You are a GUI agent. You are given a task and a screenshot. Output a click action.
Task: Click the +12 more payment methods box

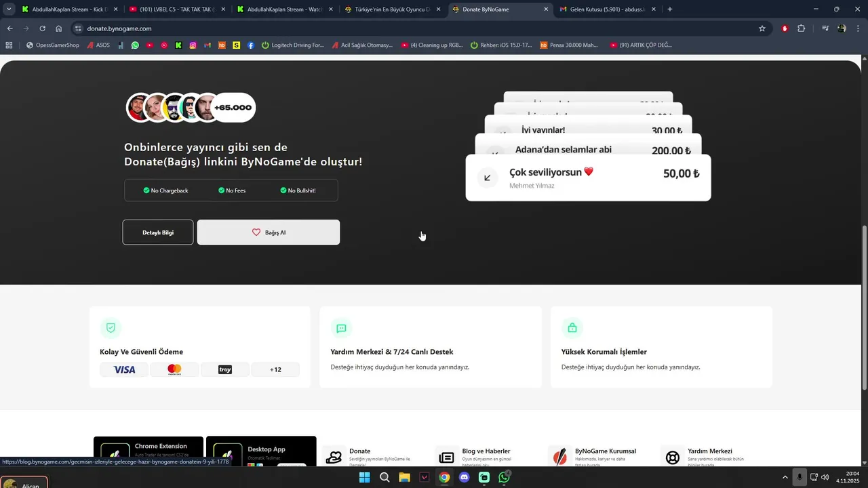point(275,369)
